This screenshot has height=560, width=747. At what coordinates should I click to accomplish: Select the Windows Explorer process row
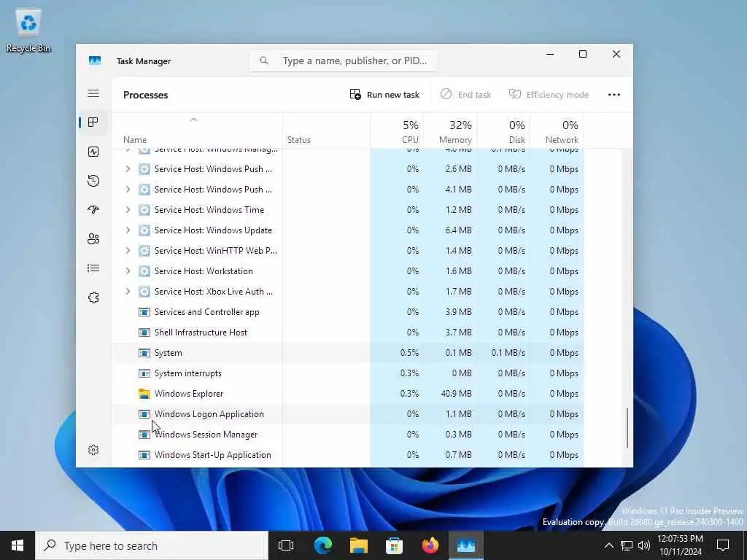point(348,394)
